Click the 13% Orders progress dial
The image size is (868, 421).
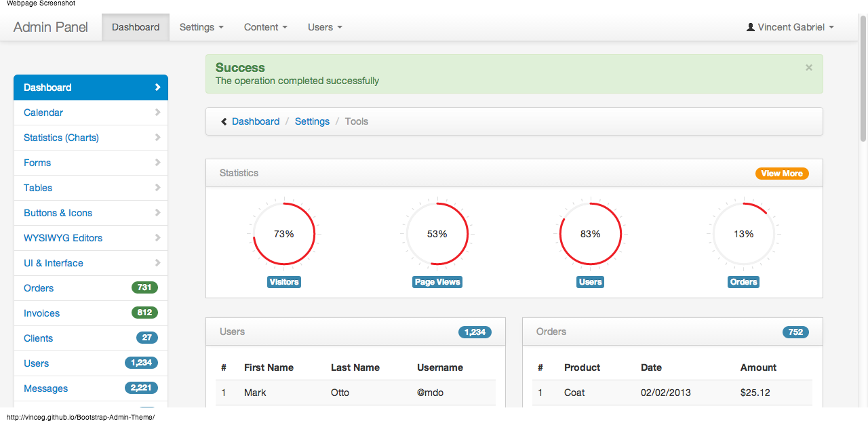(x=744, y=234)
